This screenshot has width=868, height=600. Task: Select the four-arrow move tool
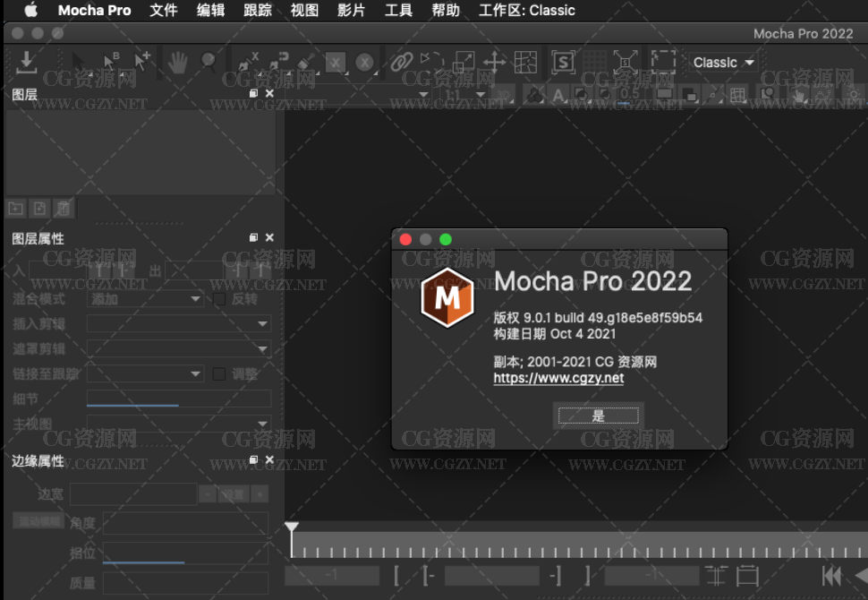pyautogui.click(x=494, y=62)
